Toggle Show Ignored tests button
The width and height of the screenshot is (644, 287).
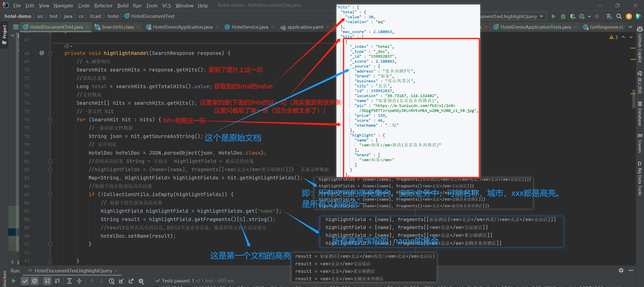pos(35,281)
